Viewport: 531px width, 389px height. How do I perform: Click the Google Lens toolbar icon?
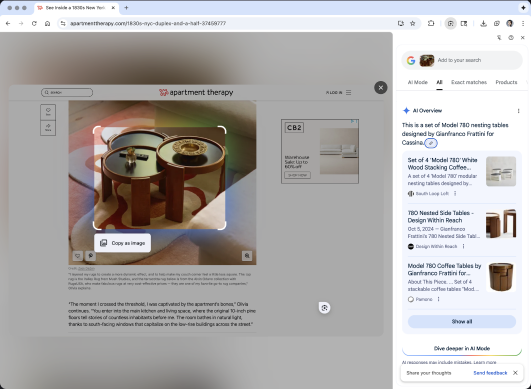450,23
